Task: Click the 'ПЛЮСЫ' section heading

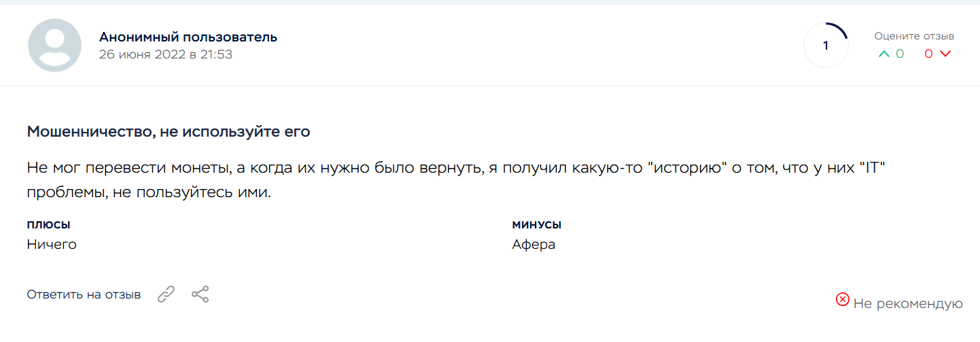Action: pyautogui.click(x=49, y=225)
